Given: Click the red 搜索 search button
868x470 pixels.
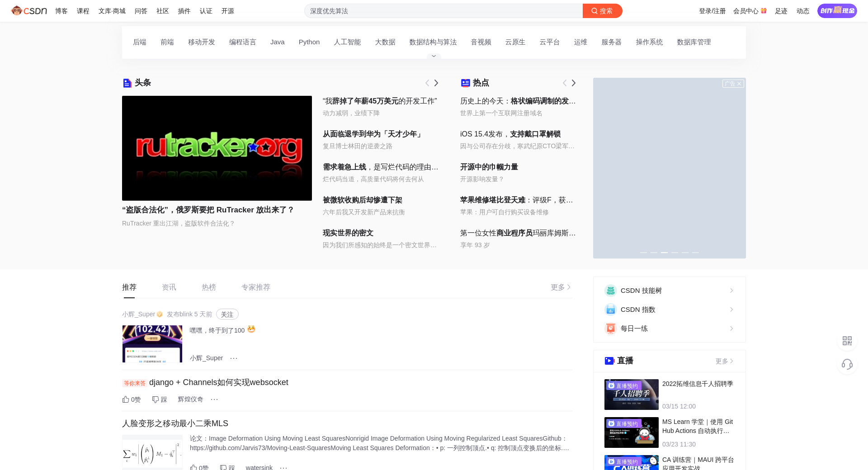Looking at the screenshot, I should [602, 11].
